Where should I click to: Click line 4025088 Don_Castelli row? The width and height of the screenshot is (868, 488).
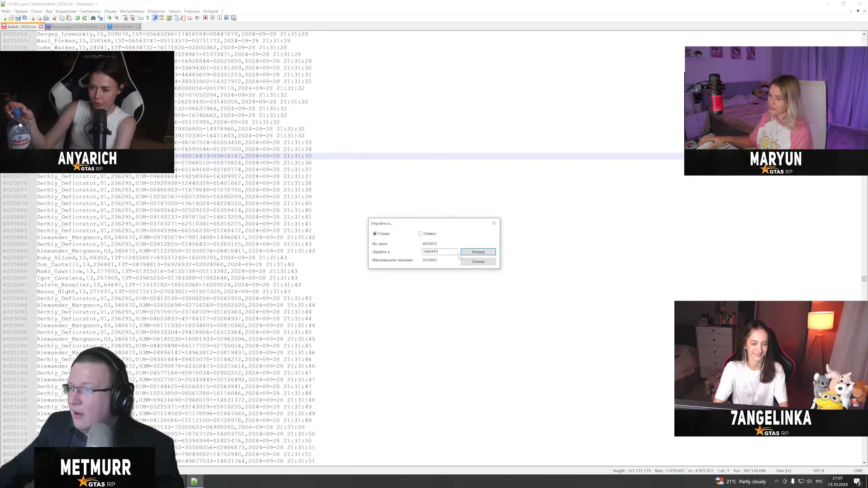click(x=165, y=264)
